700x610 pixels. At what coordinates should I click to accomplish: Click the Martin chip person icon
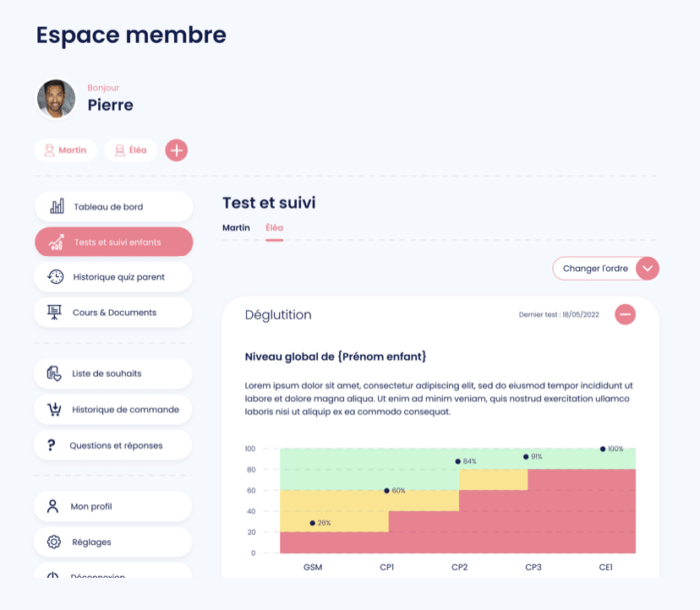coord(49,150)
